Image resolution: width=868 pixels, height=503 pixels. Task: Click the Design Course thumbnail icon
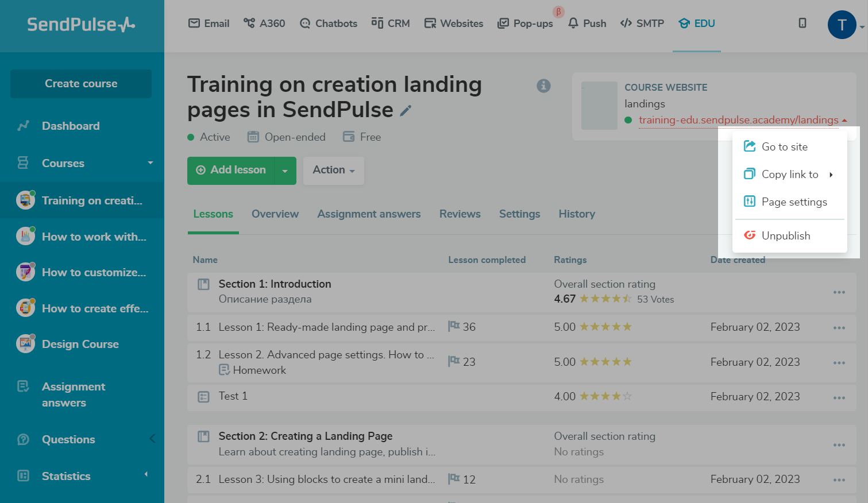click(x=25, y=343)
